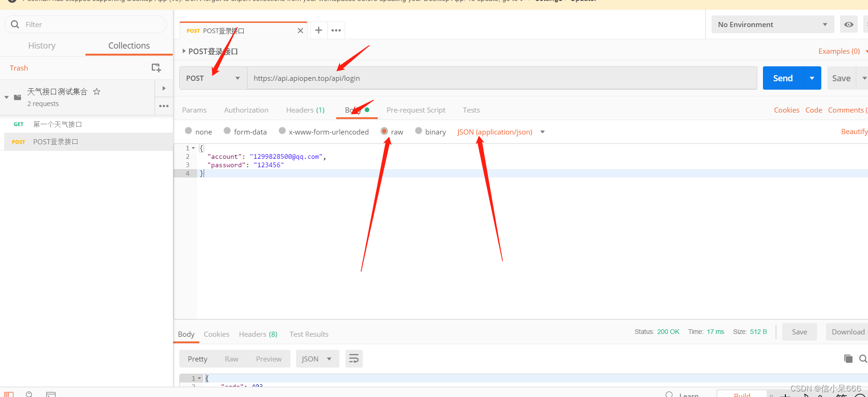Image resolution: width=868 pixels, height=397 pixels.
Task: Switch to the Collections tab
Action: (x=129, y=45)
